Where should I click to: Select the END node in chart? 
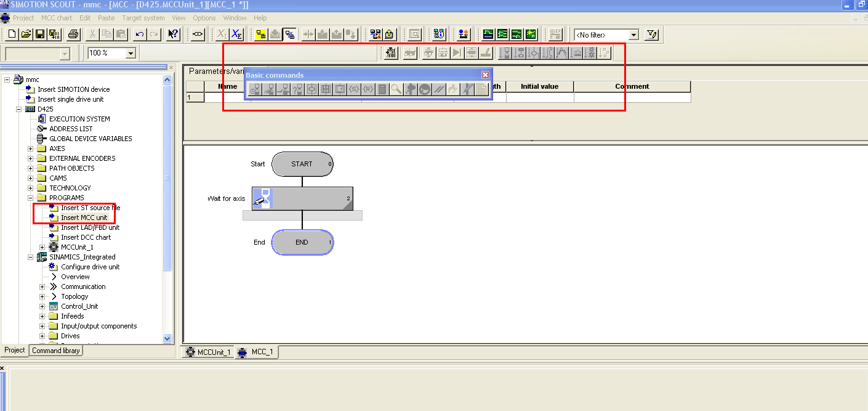(x=302, y=242)
